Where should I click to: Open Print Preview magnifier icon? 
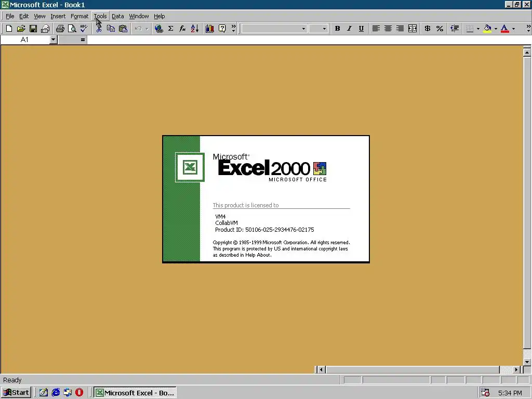pos(72,29)
